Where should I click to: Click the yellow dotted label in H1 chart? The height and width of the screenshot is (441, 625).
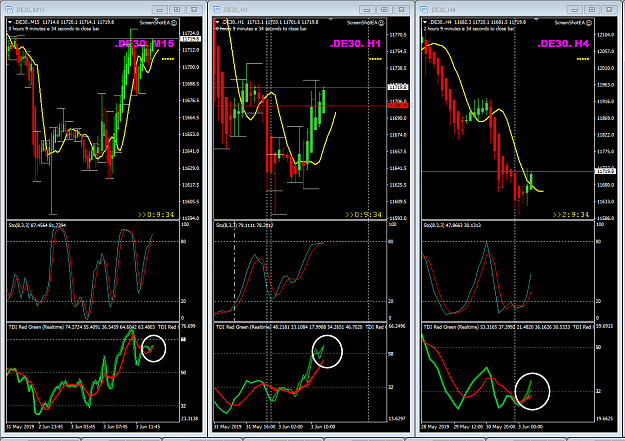pyautogui.click(x=375, y=59)
